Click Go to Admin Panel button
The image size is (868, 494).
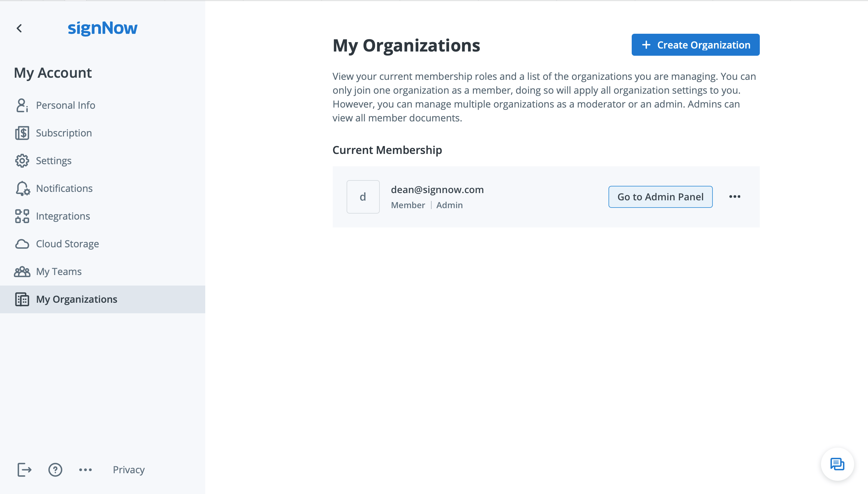(x=661, y=197)
